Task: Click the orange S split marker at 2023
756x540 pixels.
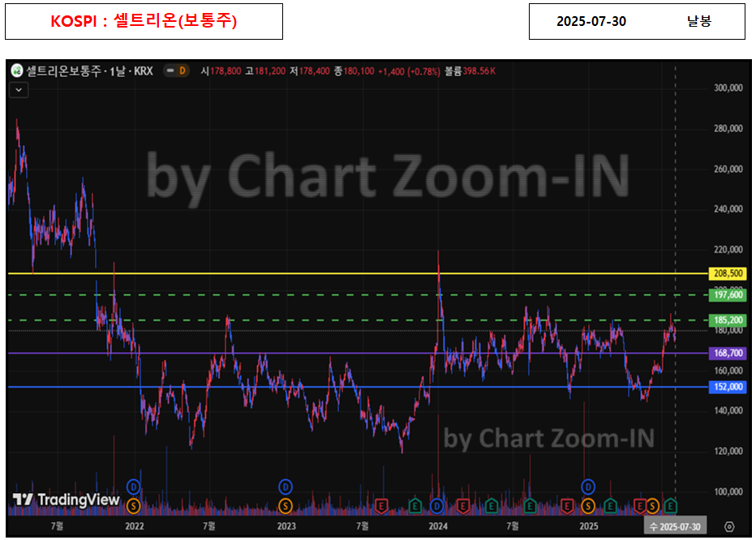Action: point(286,506)
